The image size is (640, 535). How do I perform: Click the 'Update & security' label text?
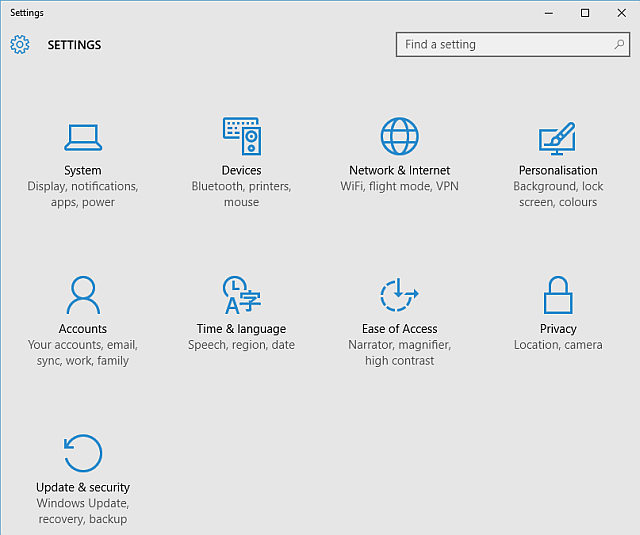tap(83, 488)
